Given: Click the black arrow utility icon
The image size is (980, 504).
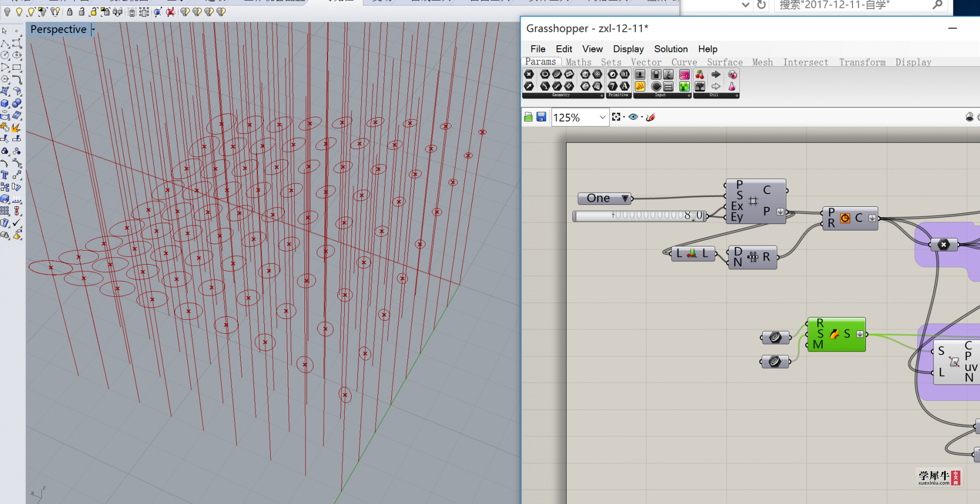Looking at the screenshot, I should click(x=716, y=74).
